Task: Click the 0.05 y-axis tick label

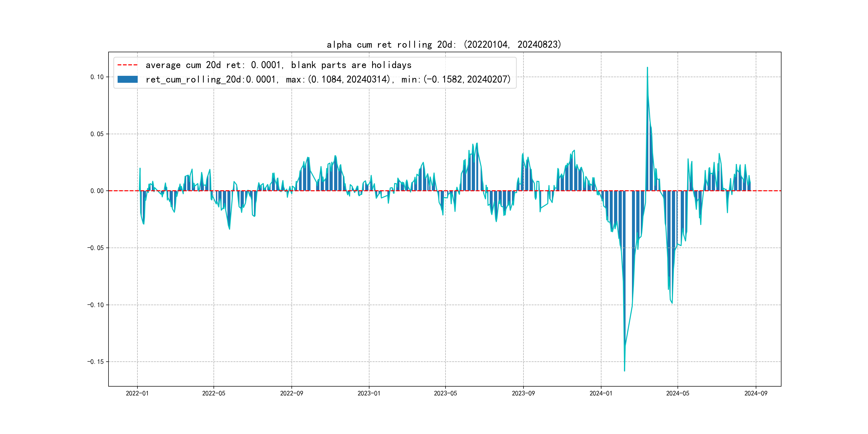Action: click(97, 134)
